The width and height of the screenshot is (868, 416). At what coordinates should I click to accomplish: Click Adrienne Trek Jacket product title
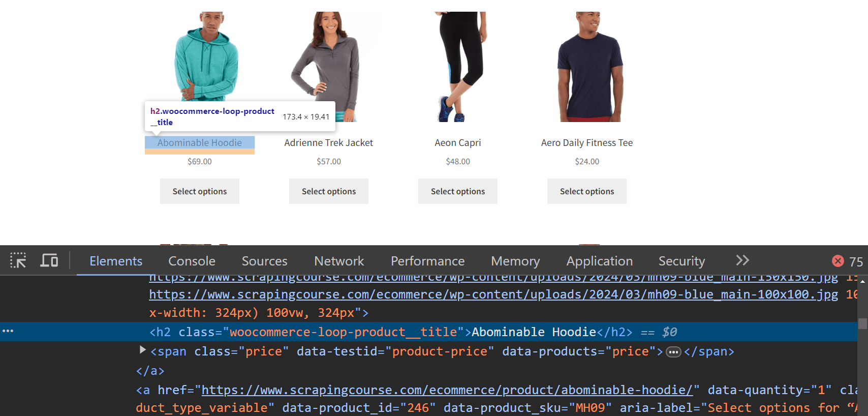329,143
